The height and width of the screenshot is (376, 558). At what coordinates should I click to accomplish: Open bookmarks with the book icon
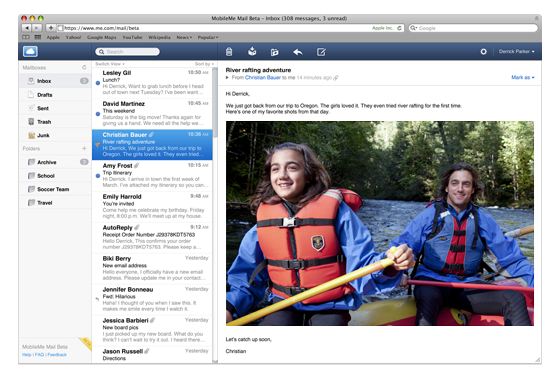coord(26,37)
